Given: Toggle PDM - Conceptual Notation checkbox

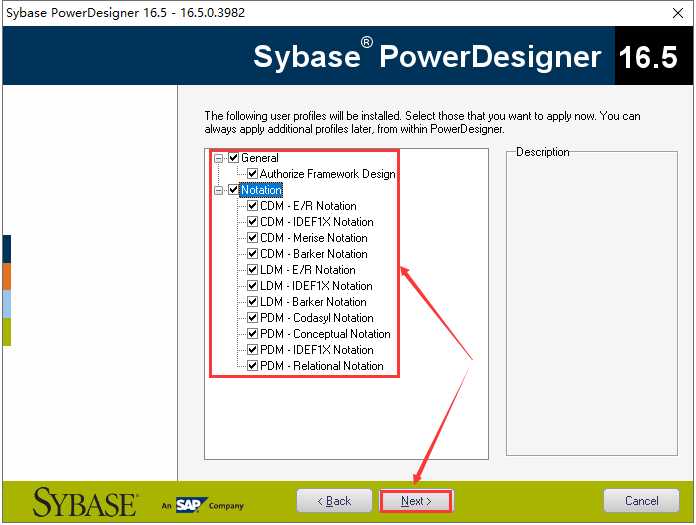Looking at the screenshot, I should pyautogui.click(x=253, y=333).
